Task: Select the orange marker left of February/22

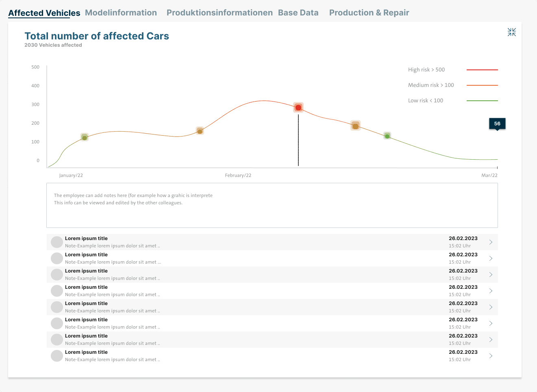Action: tap(200, 131)
